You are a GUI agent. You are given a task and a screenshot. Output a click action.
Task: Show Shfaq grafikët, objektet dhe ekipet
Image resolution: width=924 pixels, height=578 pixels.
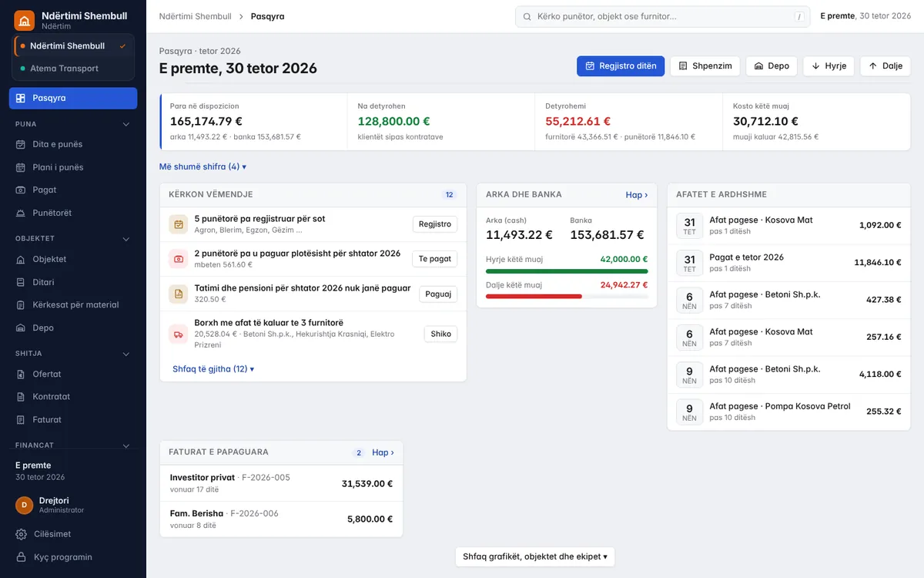tap(535, 556)
